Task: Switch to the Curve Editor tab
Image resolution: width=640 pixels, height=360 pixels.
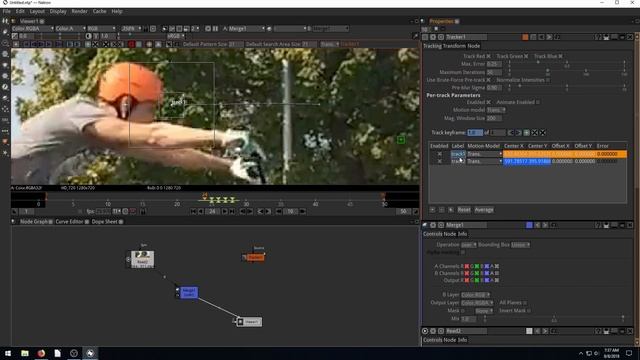Action: [69, 222]
